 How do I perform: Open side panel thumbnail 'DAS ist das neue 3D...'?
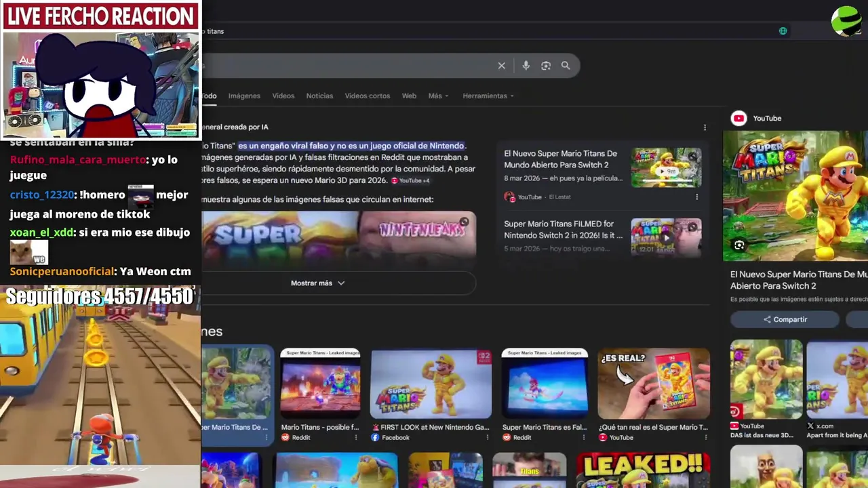coord(766,380)
